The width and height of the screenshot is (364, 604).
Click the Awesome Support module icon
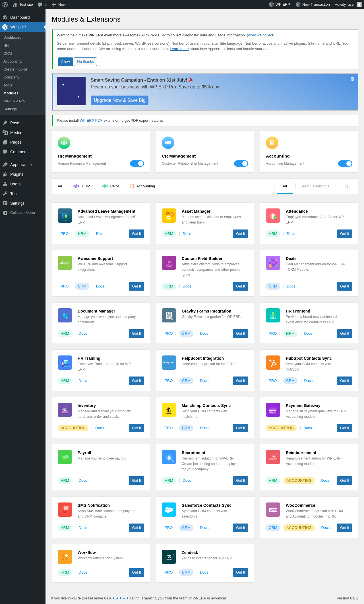pos(65,263)
